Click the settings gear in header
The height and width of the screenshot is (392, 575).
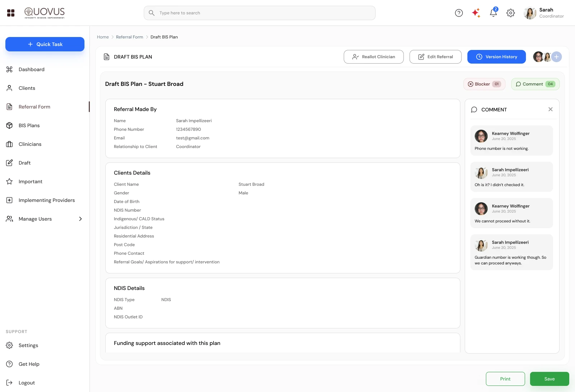511,13
